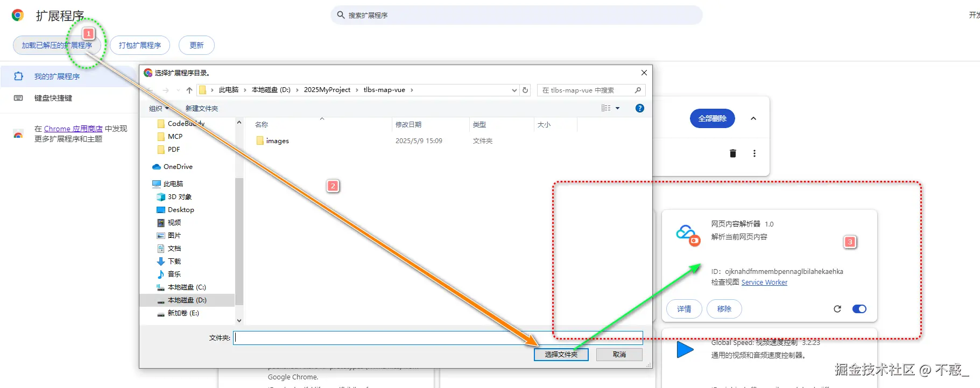
Task: Open the address bar history dropdown
Action: click(514, 90)
